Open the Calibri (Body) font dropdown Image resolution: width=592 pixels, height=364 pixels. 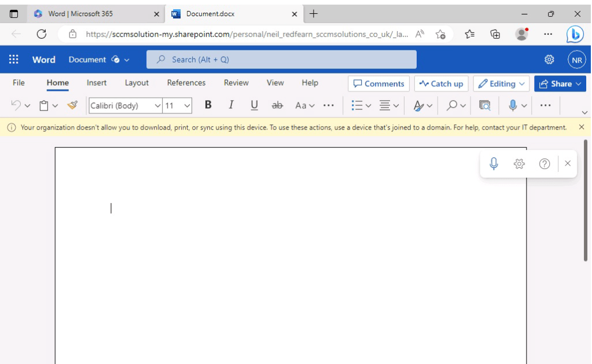(126, 105)
